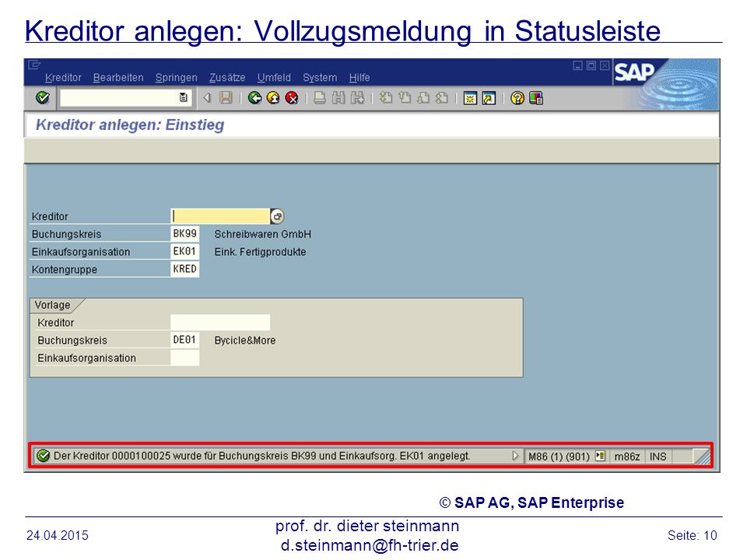The width and height of the screenshot is (747, 560).
Task: Click the Bycicle&More description text
Action: 245,341
